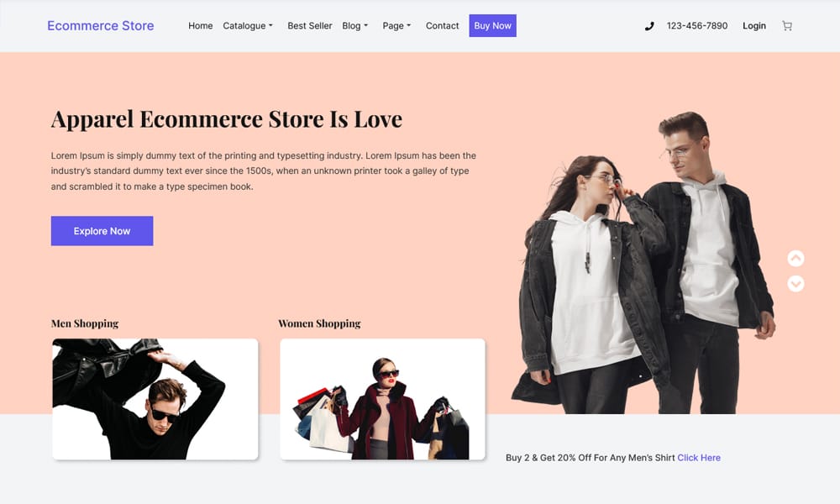
Task: Click the Ecommerce Store logo
Action: coord(100,26)
